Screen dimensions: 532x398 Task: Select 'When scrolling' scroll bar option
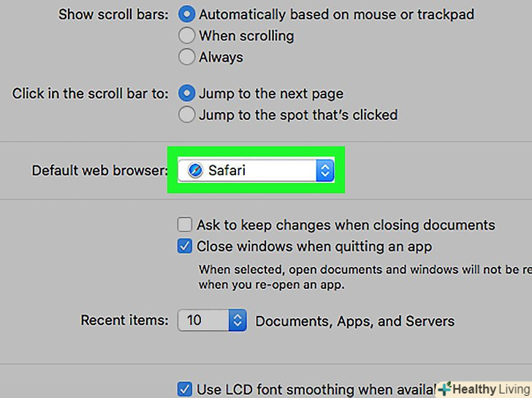[x=187, y=35]
